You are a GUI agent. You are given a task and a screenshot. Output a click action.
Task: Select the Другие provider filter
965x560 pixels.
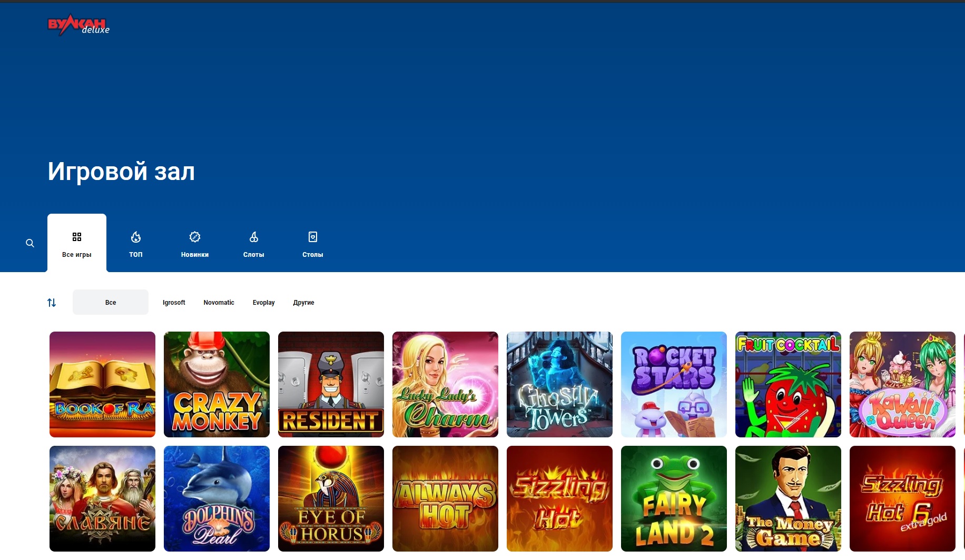(x=304, y=303)
